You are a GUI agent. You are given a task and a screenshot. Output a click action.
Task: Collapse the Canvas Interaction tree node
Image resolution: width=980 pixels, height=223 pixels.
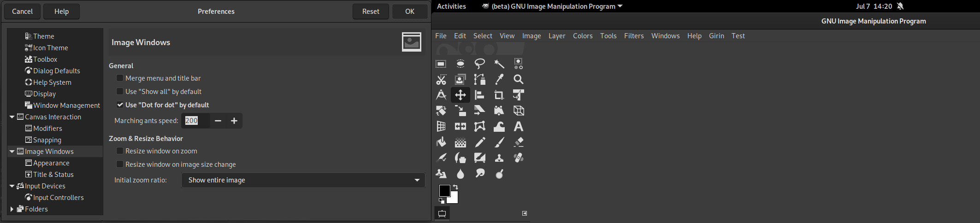point(12,117)
